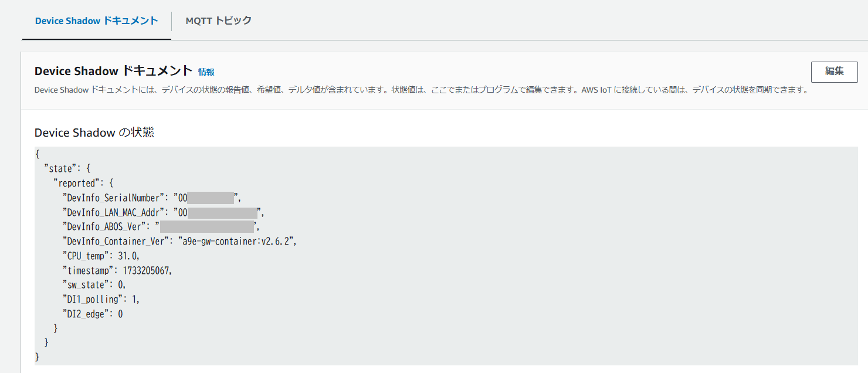868x373 pixels.
Task: Click the DevInfo_Container_Ver key
Action: 116,242
